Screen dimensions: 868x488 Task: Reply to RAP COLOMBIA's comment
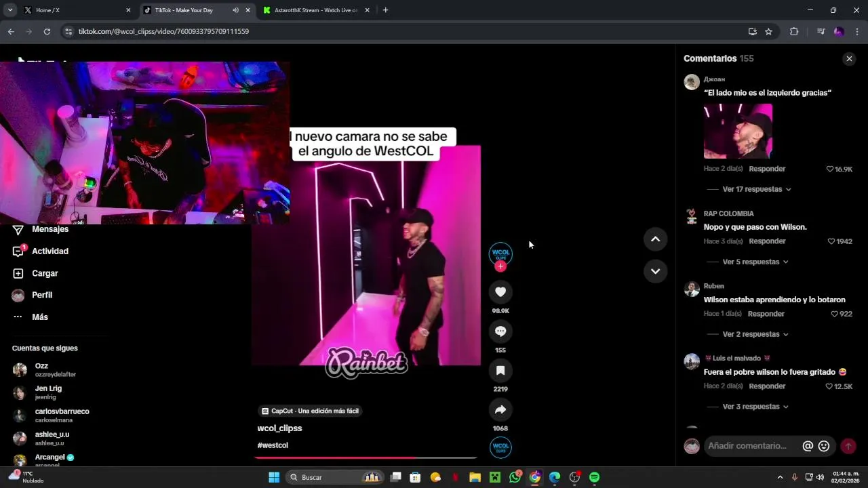pos(767,241)
